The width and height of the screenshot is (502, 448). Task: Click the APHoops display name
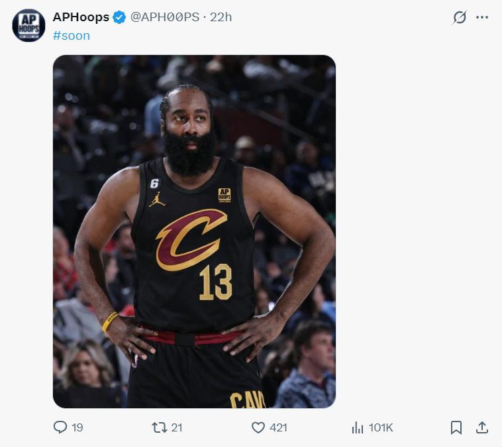click(x=81, y=18)
